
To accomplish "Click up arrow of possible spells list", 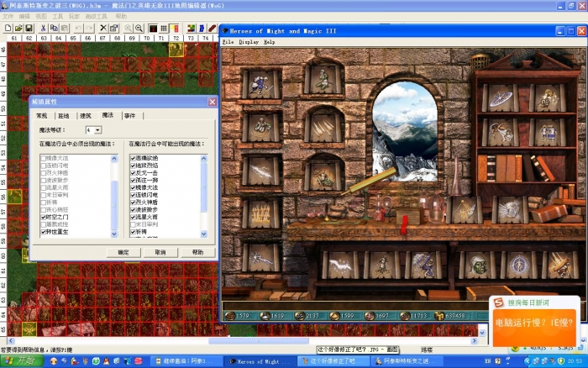I will [203, 159].
